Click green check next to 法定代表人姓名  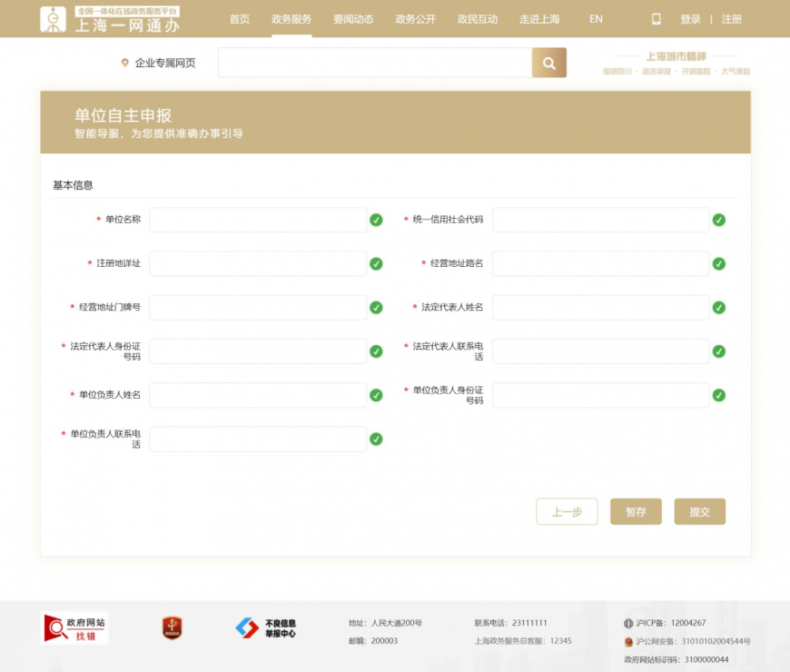719,308
